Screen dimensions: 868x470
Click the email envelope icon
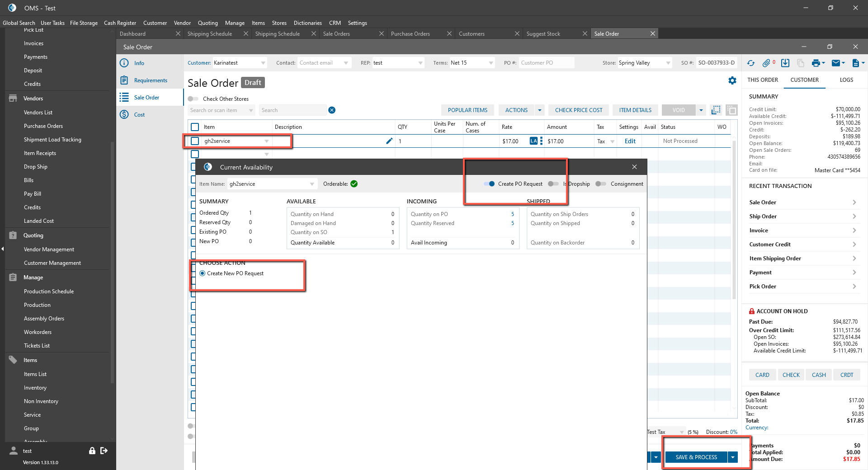pos(835,63)
